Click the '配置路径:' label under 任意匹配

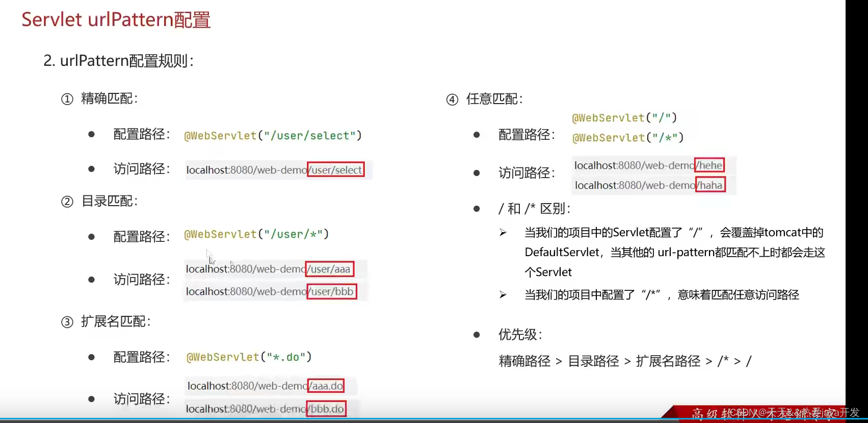pos(527,135)
